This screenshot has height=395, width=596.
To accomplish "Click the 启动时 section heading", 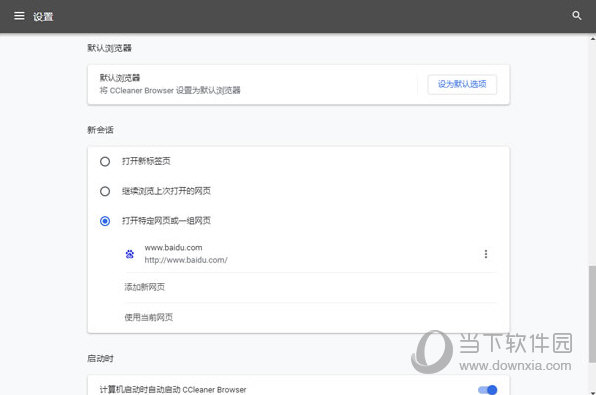I will click(100, 359).
